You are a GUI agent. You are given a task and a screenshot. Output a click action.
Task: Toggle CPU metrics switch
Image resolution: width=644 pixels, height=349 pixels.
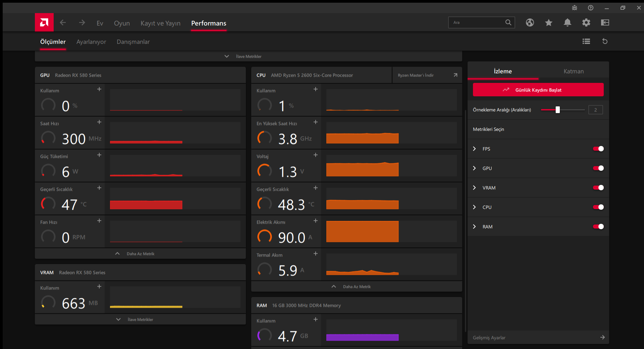click(x=598, y=207)
